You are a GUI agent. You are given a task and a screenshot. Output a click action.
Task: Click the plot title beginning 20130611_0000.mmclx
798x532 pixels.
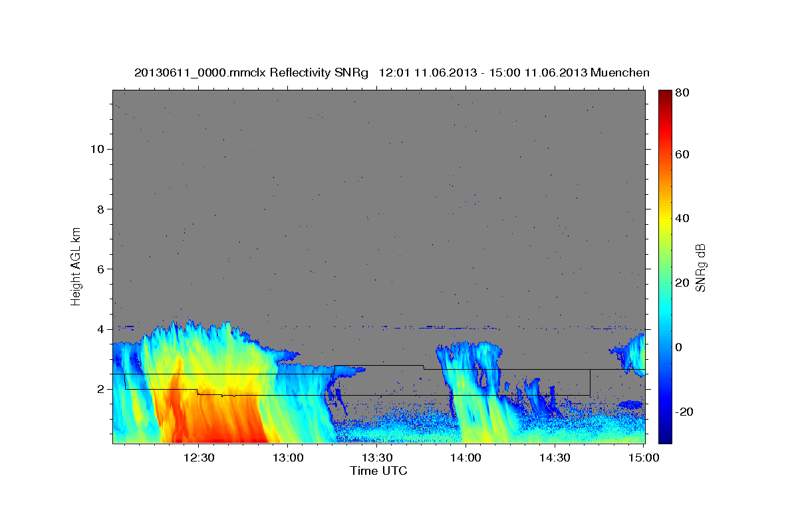point(392,72)
